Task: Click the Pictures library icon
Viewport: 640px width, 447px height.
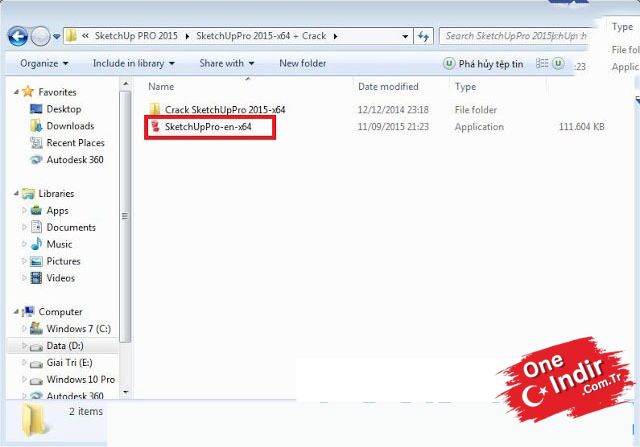Action: pyautogui.click(x=36, y=261)
